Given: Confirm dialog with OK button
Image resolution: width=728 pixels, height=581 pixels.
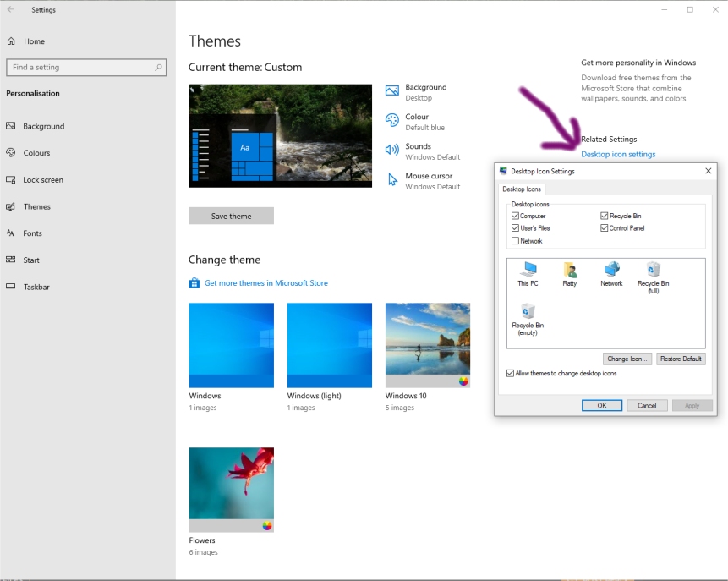Looking at the screenshot, I should click(602, 405).
